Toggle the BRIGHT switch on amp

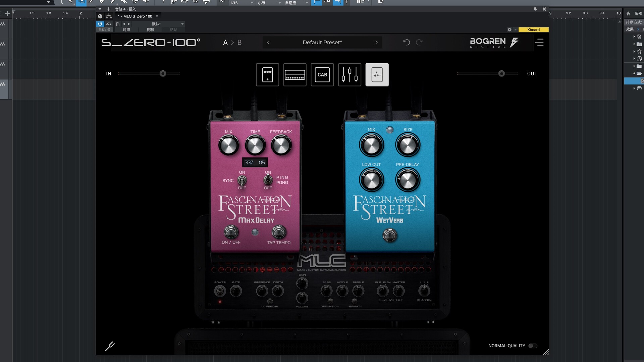click(x=355, y=301)
